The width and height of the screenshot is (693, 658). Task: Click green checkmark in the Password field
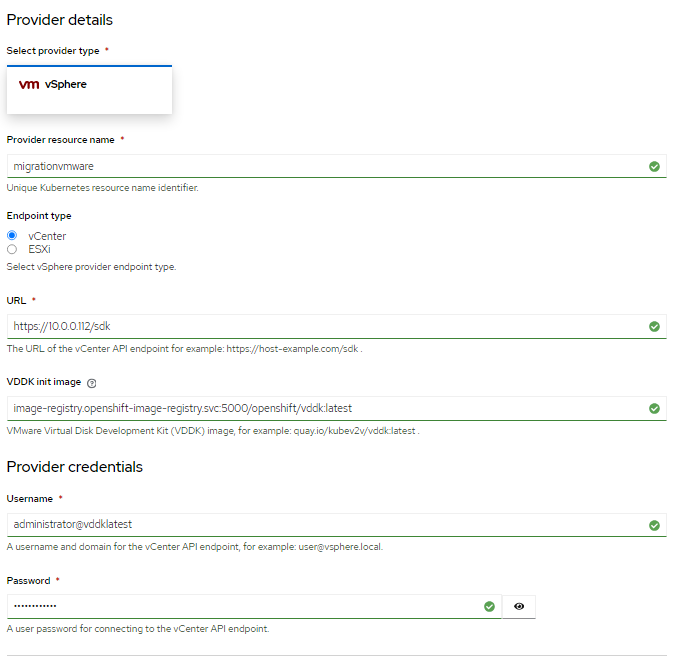click(489, 606)
